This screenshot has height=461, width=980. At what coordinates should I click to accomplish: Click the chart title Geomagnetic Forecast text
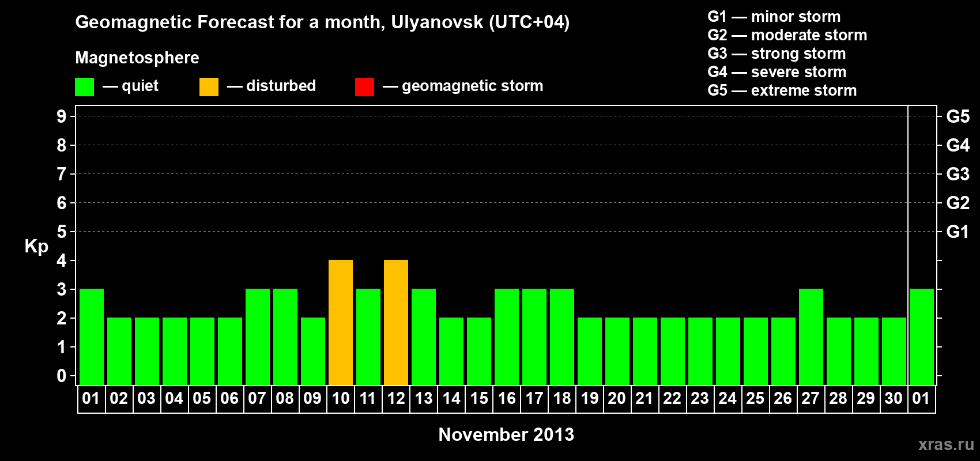point(322,22)
